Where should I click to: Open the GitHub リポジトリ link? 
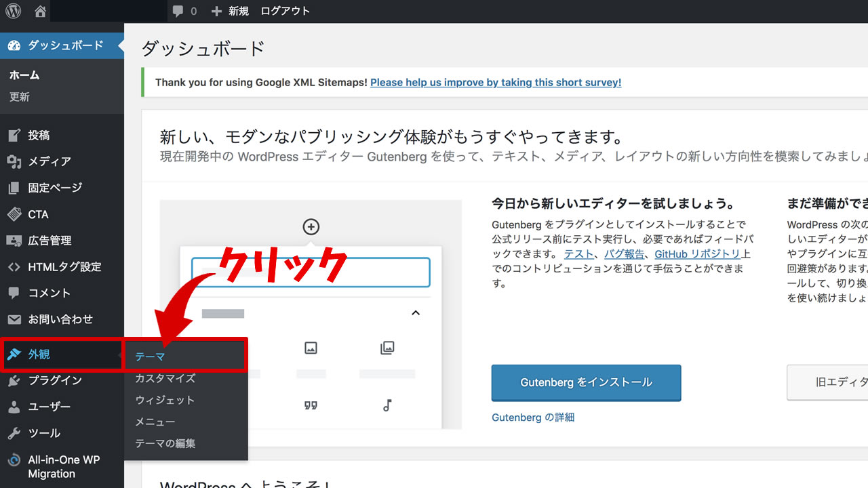pyautogui.click(x=698, y=254)
